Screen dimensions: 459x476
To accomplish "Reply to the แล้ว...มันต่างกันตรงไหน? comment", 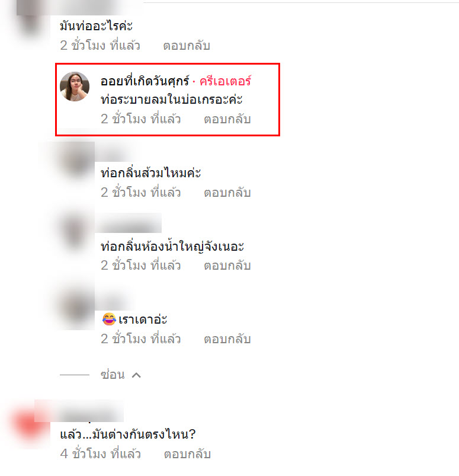I will [x=187, y=454].
